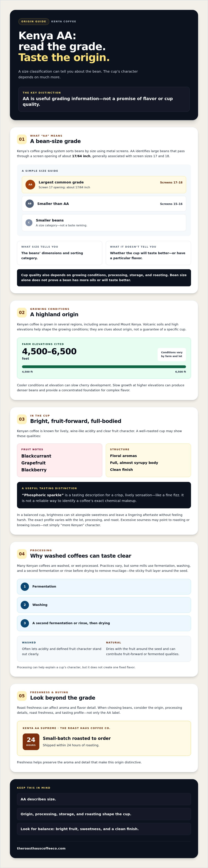Select the 02 section number badge
Viewport: 208px width, 868px height.
tap(22, 312)
